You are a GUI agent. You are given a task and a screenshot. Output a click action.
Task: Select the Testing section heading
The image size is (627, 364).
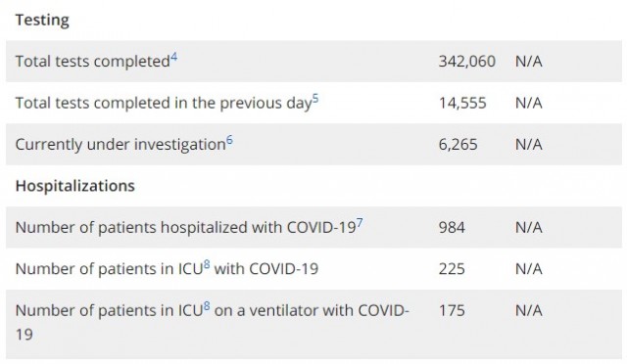[42, 20]
